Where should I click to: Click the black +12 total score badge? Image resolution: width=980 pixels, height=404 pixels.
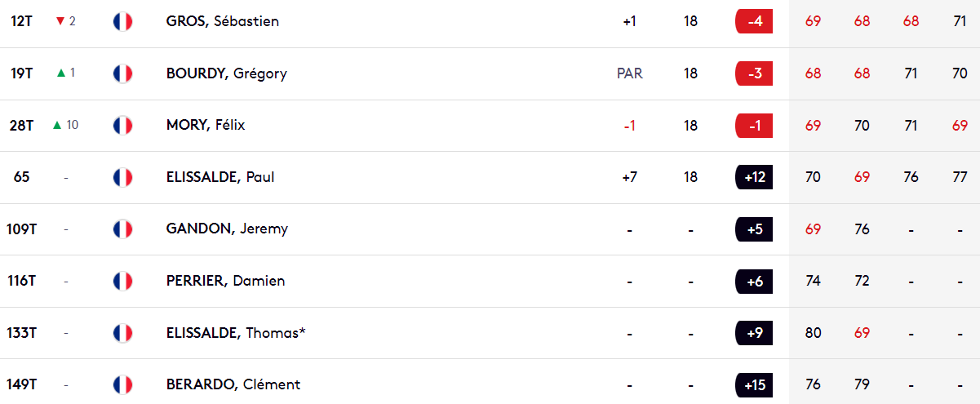754,177
